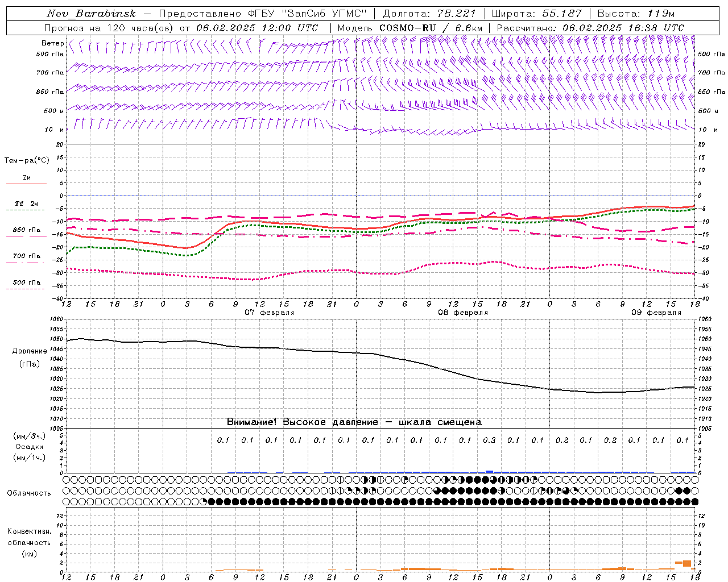Click the Давление pressure panel label
Image resolution: width=728 pixels, height=582 pixels.
[29, 351]
